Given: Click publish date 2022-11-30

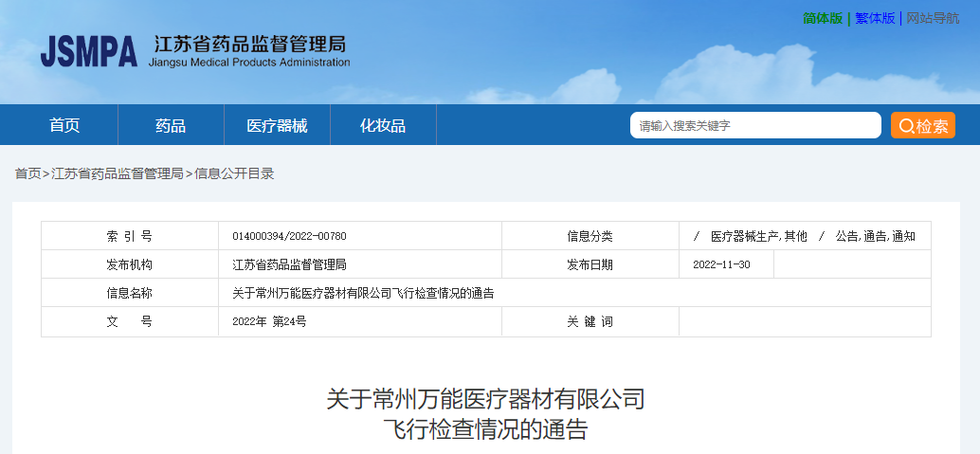Looking at the screenshot, I should (x=721, y=264).
